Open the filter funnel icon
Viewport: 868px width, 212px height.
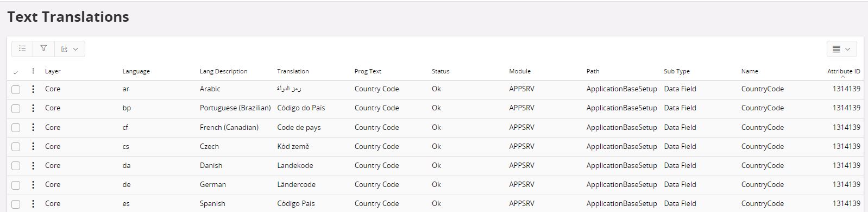[43, 48]
